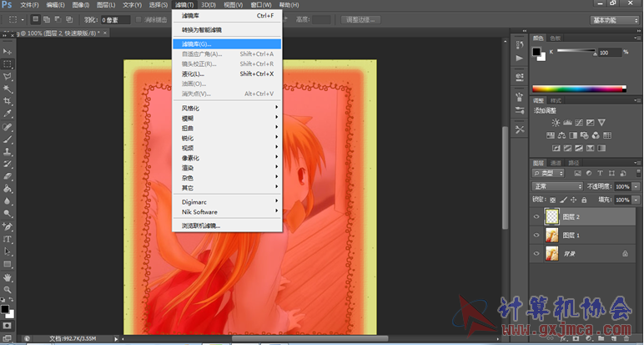Choose 滤镜库(G)... from filter menu
Screen dimensions: 644x345
pos(227,44)
